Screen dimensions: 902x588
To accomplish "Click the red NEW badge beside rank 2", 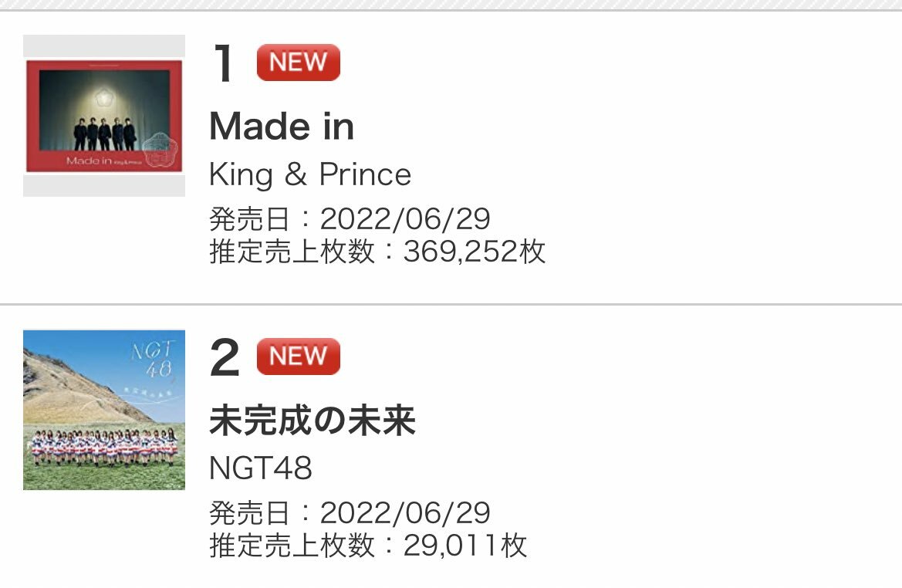I will [x=298, y=357].
